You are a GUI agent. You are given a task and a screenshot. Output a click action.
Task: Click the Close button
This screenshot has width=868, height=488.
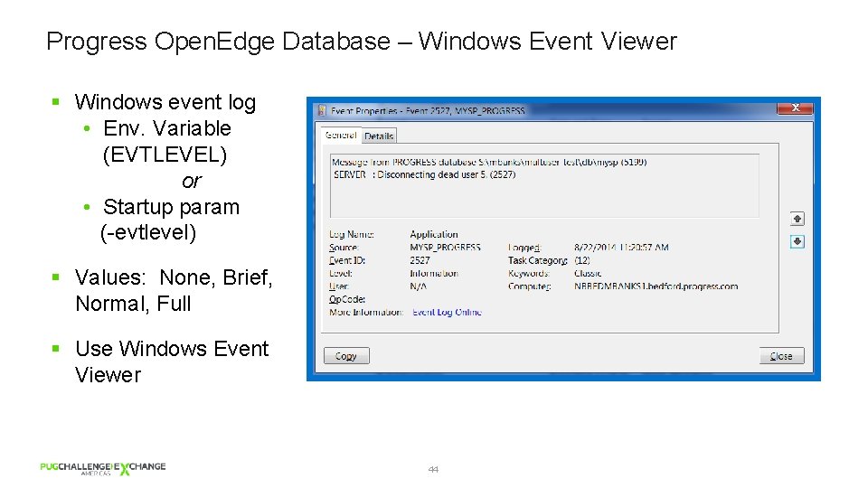pos(781,356)
